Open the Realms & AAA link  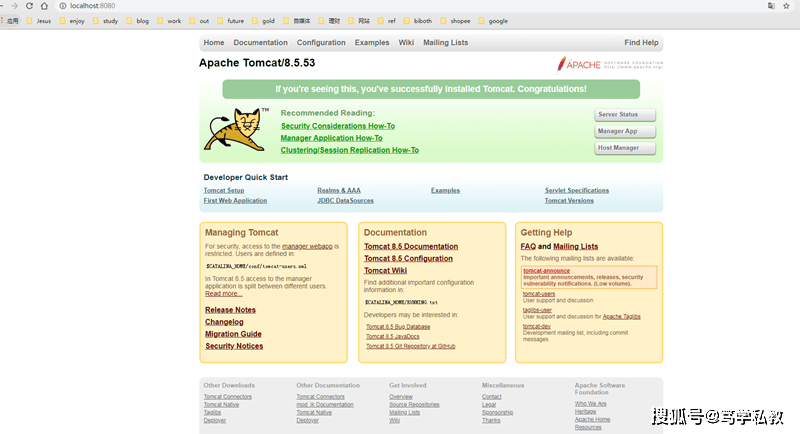pyautogui.click(x=339, y=190)
